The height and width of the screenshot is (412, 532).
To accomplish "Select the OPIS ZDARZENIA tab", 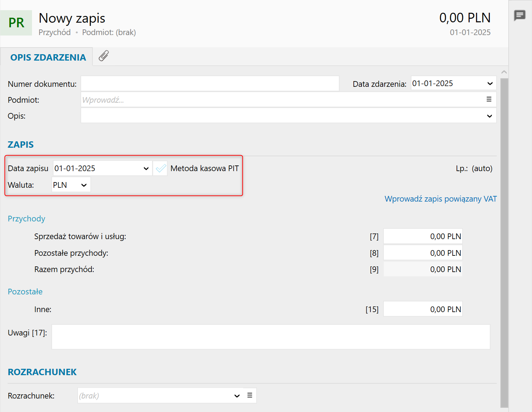I will coord(48,57).
